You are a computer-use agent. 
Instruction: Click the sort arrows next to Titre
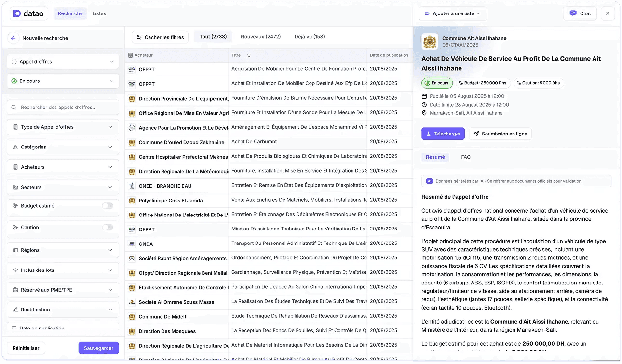coord(249,55)
